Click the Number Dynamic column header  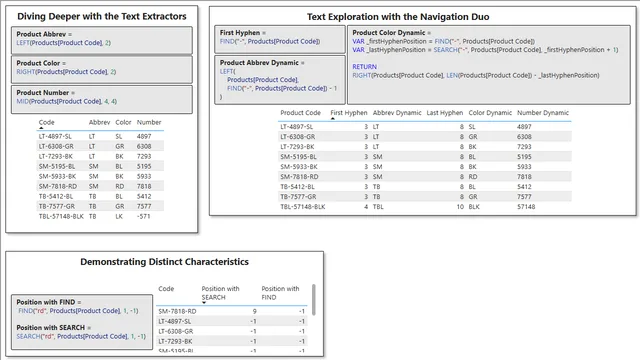543,113
